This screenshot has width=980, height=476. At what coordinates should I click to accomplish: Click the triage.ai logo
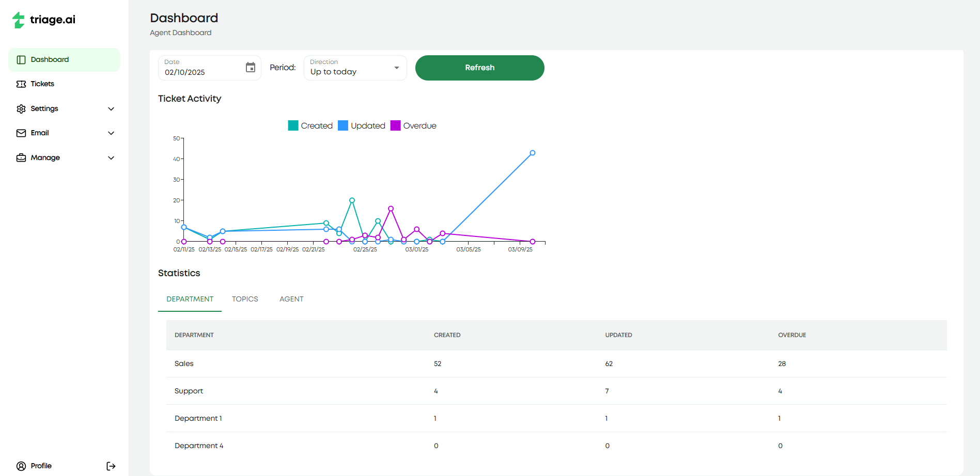coord(43,20)
